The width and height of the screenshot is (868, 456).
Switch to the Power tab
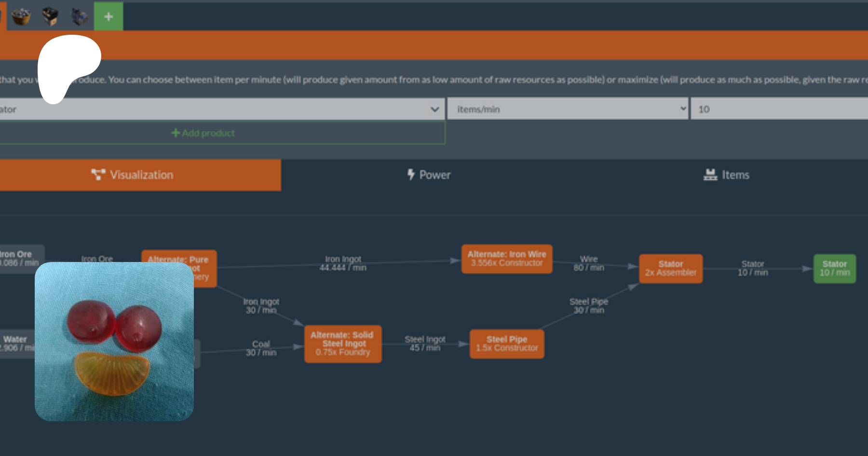point(429,175)
